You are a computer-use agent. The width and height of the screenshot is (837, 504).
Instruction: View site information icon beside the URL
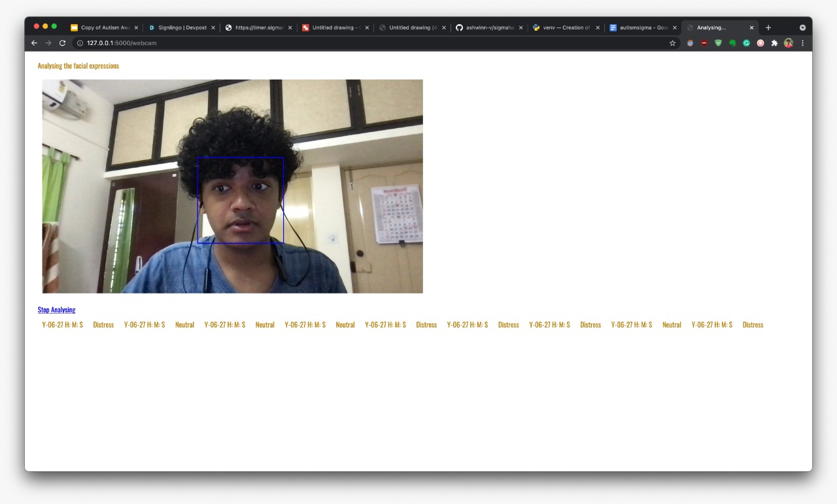(x=80, y=43)
